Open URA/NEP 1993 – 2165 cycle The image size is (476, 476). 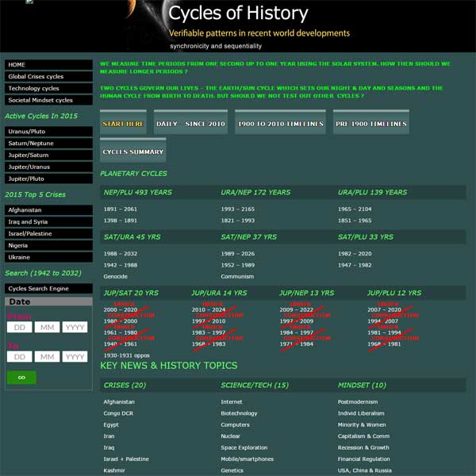pyautogui.click(x=238, y=209)
